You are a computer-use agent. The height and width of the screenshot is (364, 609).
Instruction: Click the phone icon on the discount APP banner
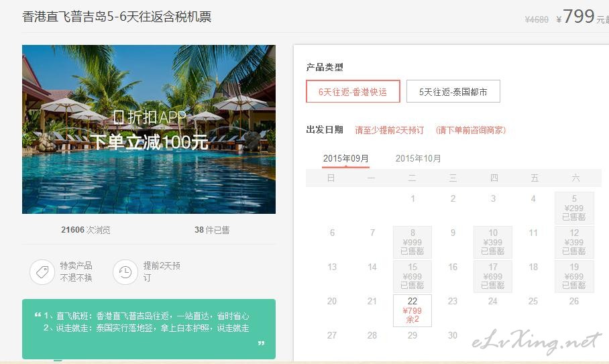119,117
